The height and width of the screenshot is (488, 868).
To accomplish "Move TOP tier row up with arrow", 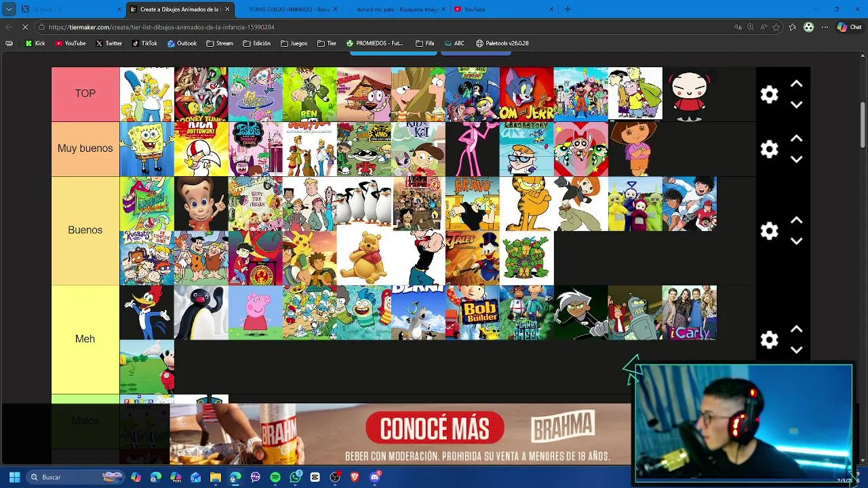I will click(797, 84).
